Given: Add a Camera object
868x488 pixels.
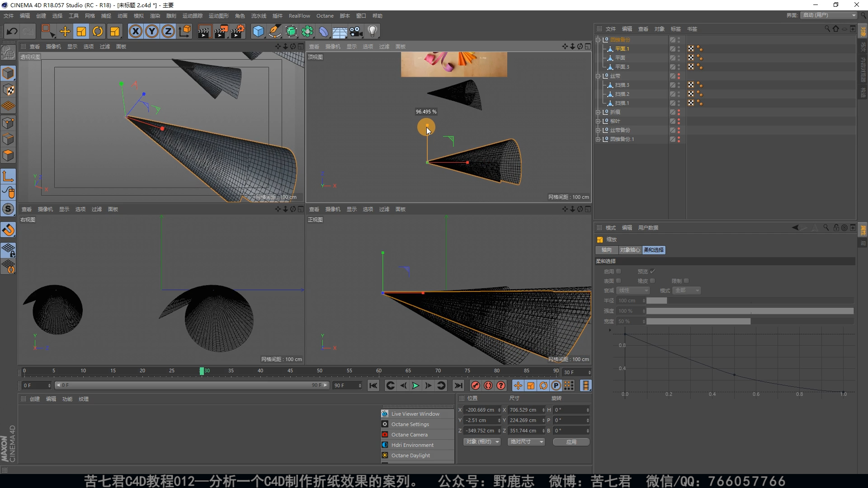Looking at the screenshot, I should [x=356, y=31].
